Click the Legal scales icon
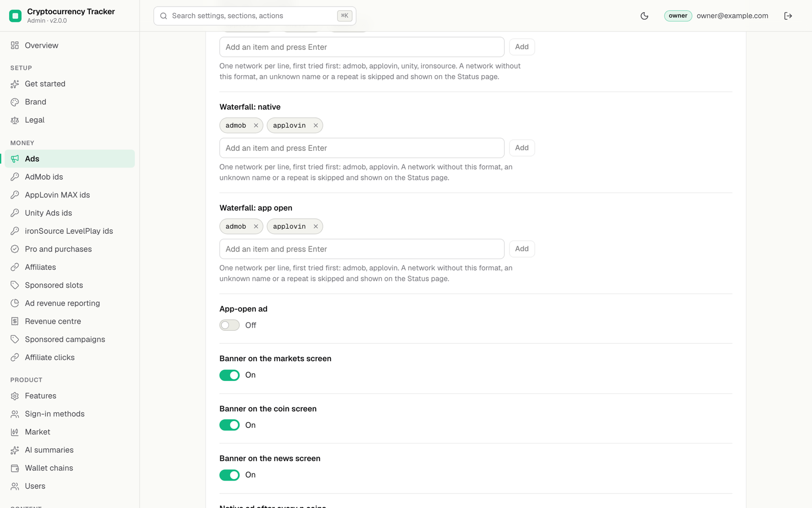The height and width of the screenshot is (508, 812). click(x=15, y=120)
